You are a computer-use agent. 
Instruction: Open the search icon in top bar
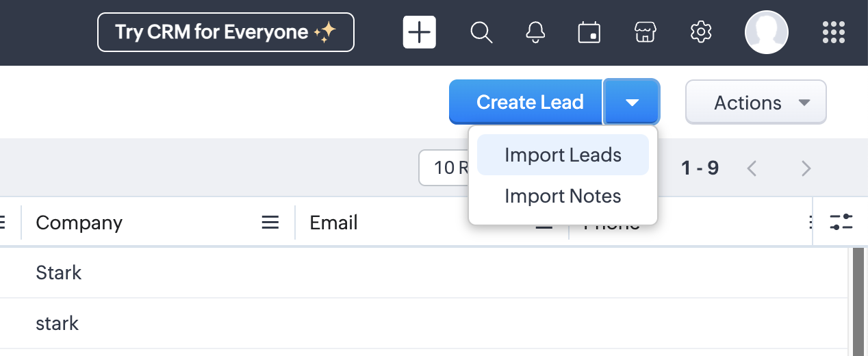click(x=481, y=32)
